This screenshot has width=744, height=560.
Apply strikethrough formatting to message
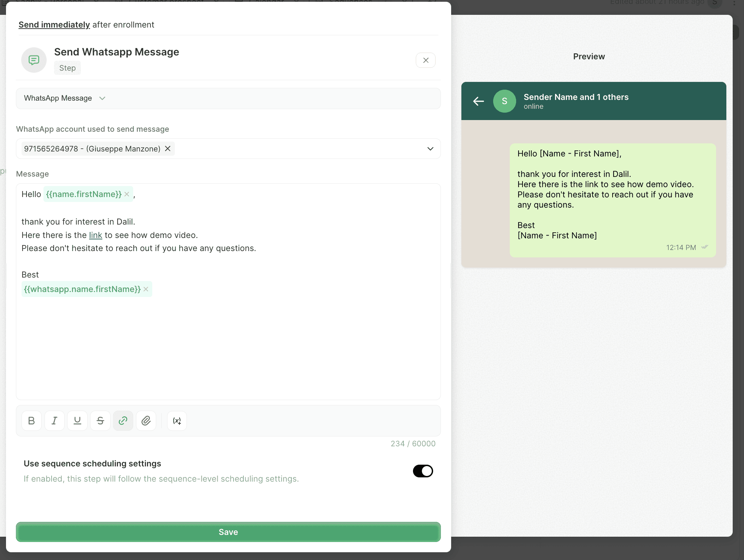100,421
